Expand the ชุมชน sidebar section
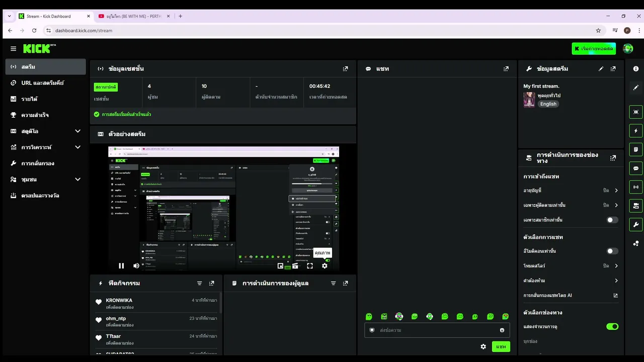The width and height of the screenshot is (644, 362). (77, 179)
